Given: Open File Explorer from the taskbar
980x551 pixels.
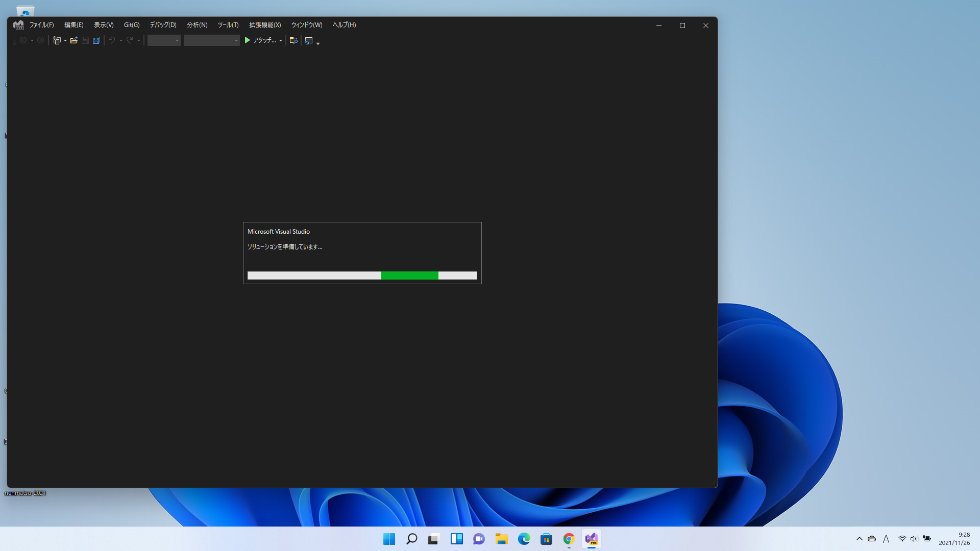Looking at the screenshot, I should (x=502, y=539).
